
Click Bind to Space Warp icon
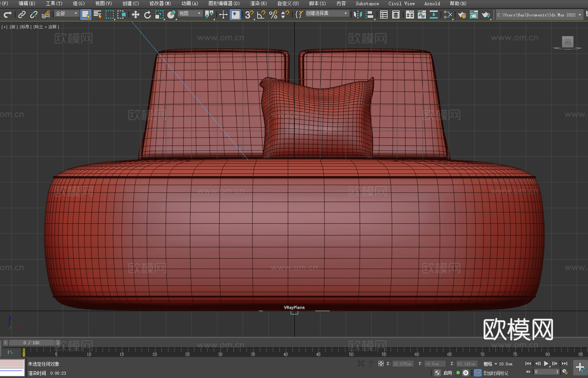[46, 14]
